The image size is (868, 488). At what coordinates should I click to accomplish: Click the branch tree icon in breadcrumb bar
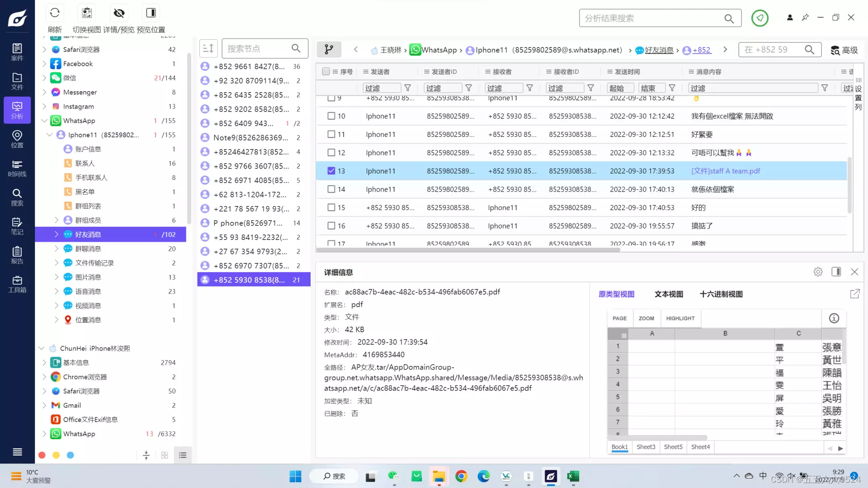[x=329, y=49]
